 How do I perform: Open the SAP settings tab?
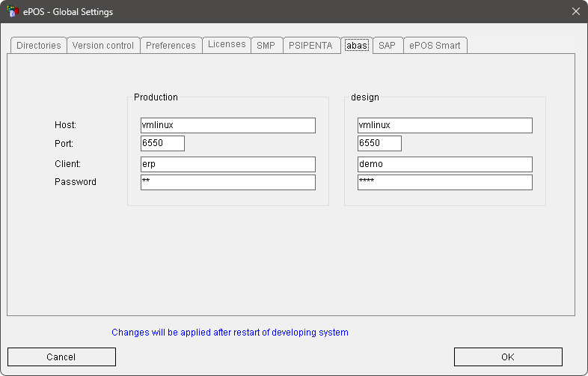[x=387, y=46]
